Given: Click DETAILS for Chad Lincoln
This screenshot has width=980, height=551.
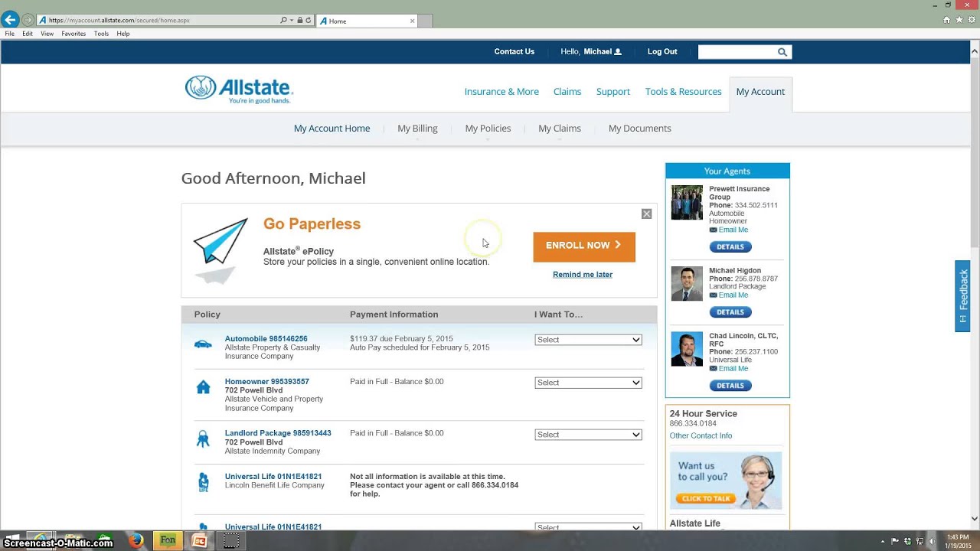Looking at the screenshot, I should point(730,386).
